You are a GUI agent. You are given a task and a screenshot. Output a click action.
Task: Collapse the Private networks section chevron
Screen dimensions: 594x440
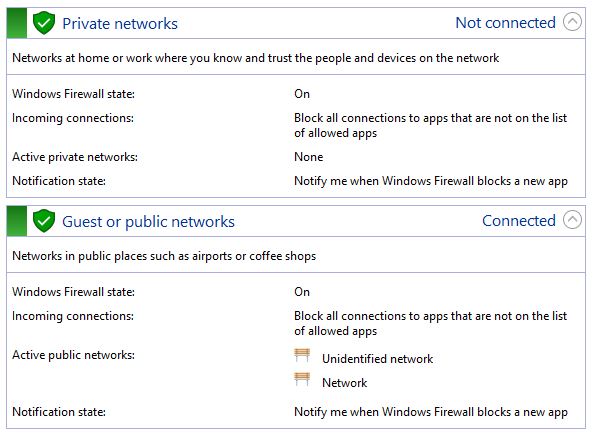click(x=572, y=22)
